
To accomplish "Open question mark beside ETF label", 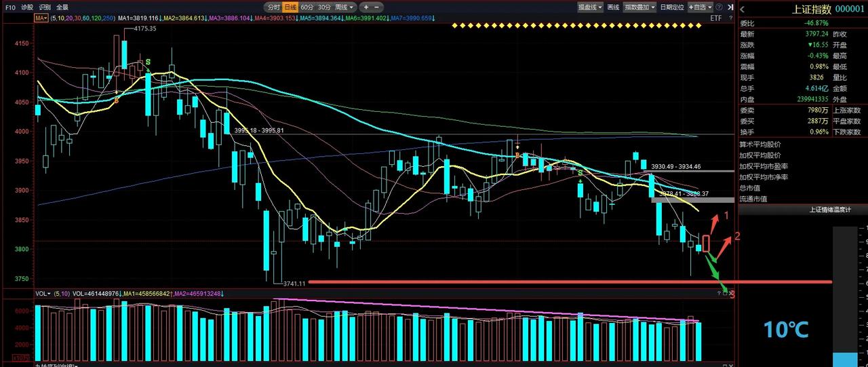I will pyautogui.click(x=731, y=18).
